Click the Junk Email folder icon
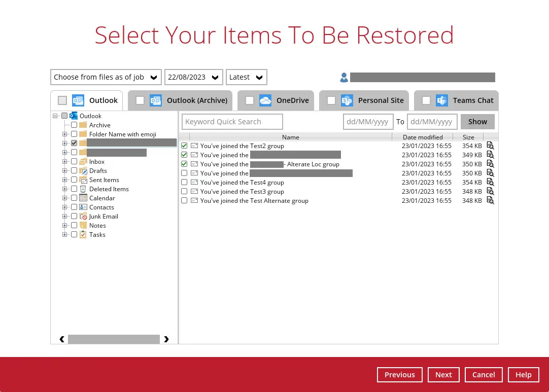The height and width of the screenshot is (392, 549). pos(83,217)
